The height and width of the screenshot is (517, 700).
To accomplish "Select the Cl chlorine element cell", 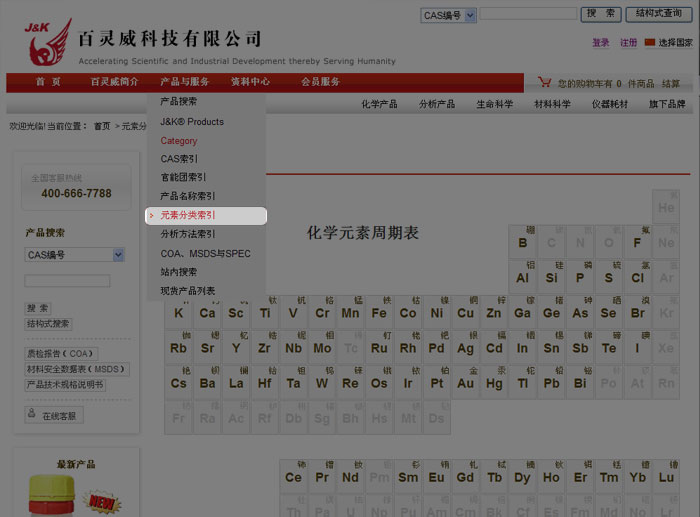I will point(637,277).
